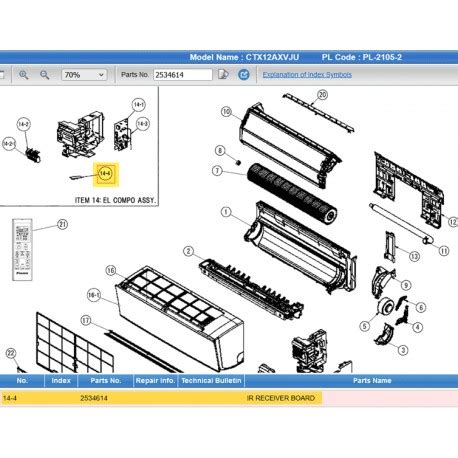
Task: Open Explanation of Index Symbols link
Action: [x=307, y=74]
